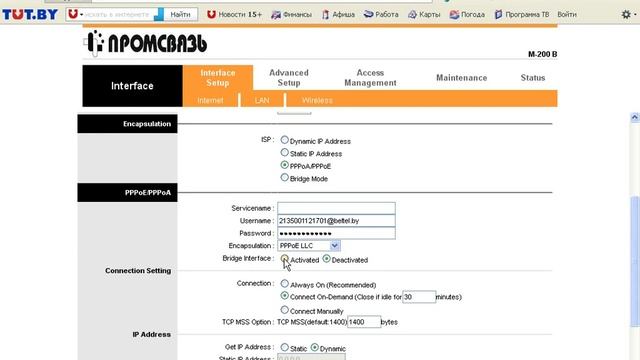Select Static IP Address ISP option
640x360 pixels.
tap(284, 153)
